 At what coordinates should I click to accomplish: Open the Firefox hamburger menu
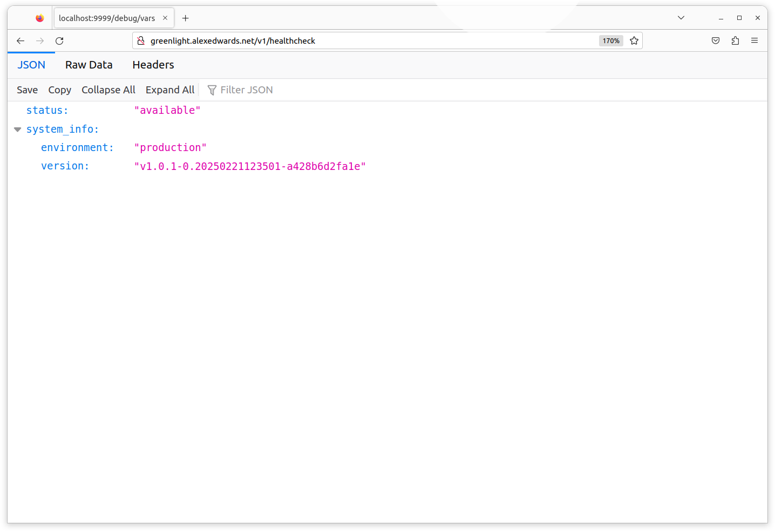pos(754,41)
